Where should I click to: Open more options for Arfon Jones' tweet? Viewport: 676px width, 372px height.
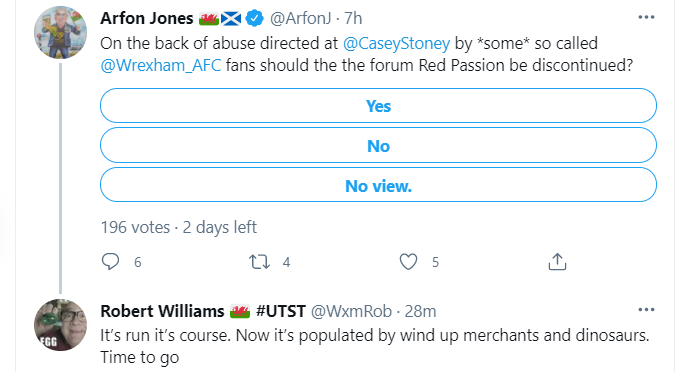coord(646,17)
